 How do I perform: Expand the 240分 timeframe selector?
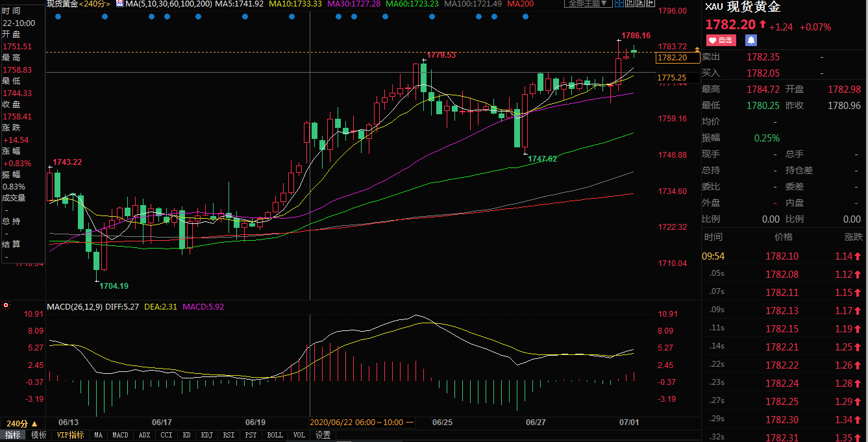(x=22, y=423)
